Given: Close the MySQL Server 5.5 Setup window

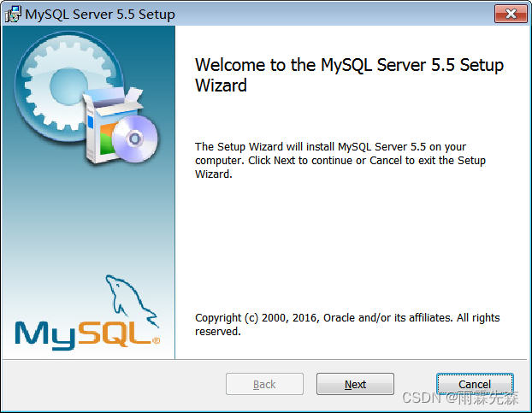Looking at the screenshot, I should click(511, 14).
